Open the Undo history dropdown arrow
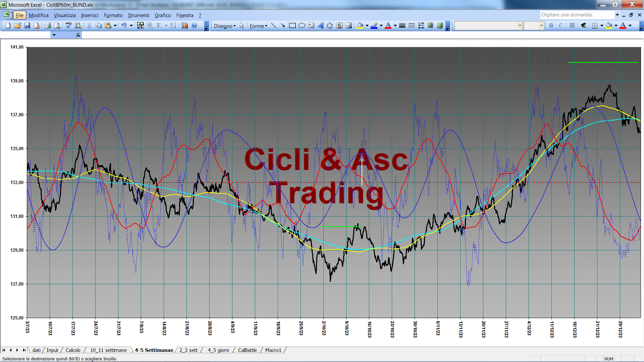This screenshot has height=362, width=644. 131,25
